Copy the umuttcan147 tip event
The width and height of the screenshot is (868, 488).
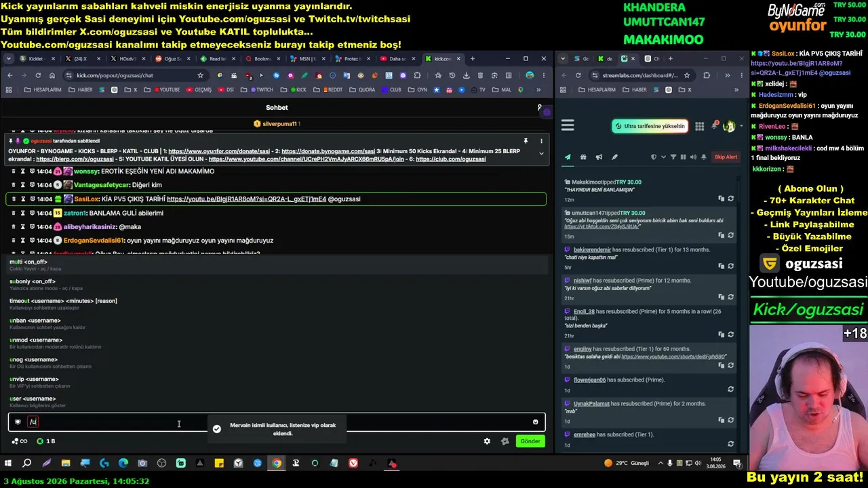coord(722,236)
